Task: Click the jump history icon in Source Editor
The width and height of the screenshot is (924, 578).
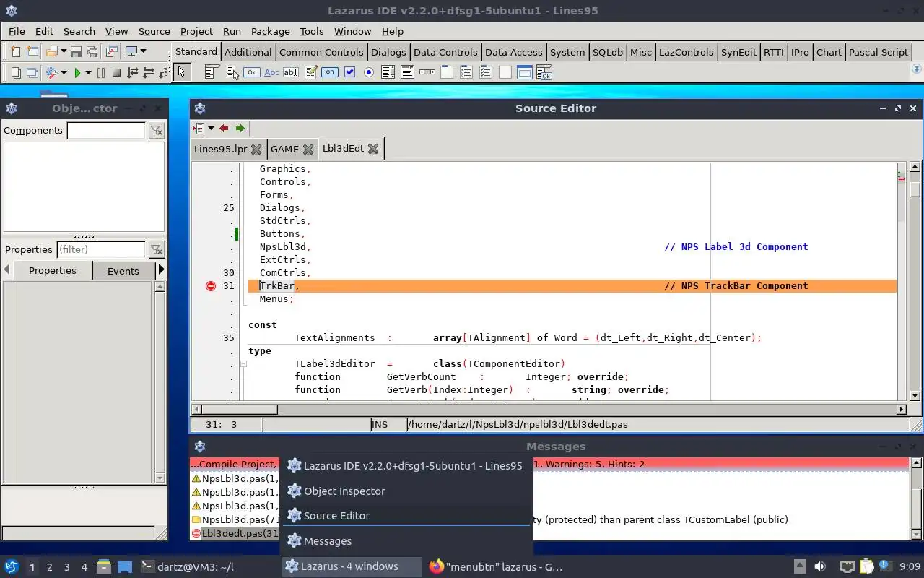Action: point(200,129)
